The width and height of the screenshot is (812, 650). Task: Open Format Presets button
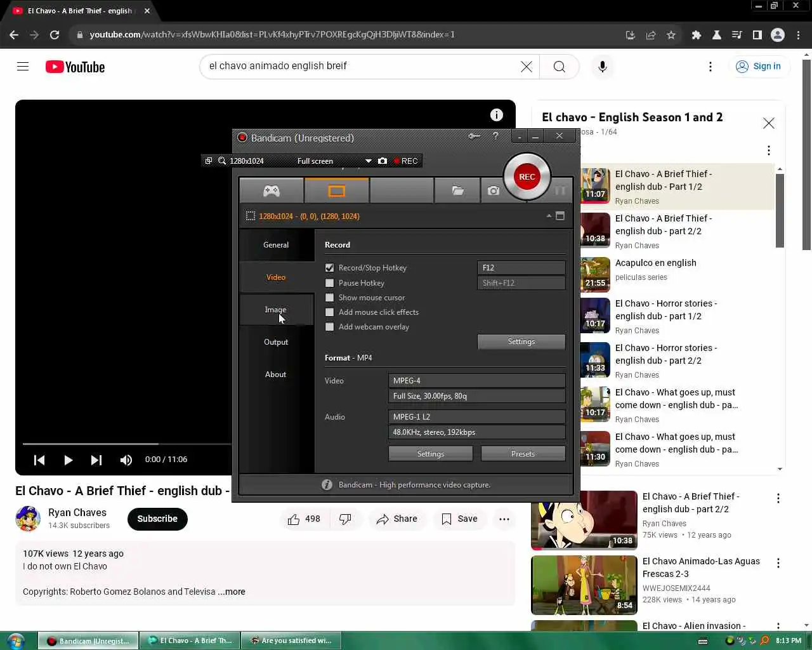click(523, 454)
